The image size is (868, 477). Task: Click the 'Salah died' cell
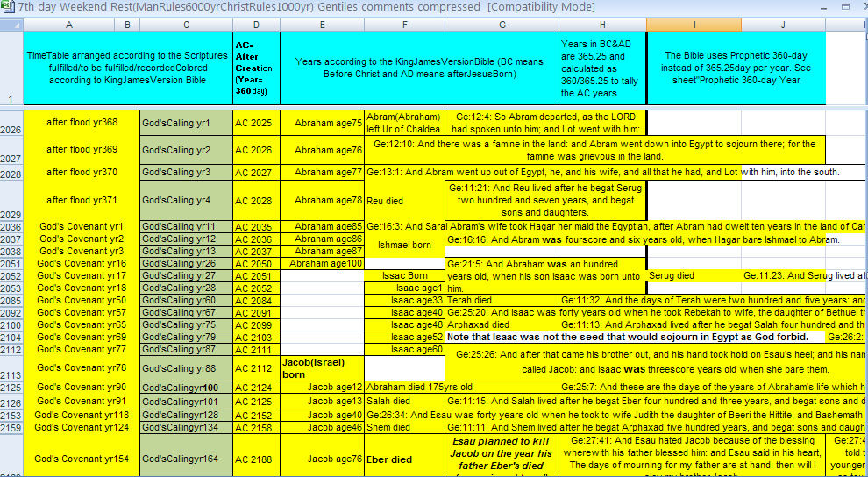click(405, 400)
